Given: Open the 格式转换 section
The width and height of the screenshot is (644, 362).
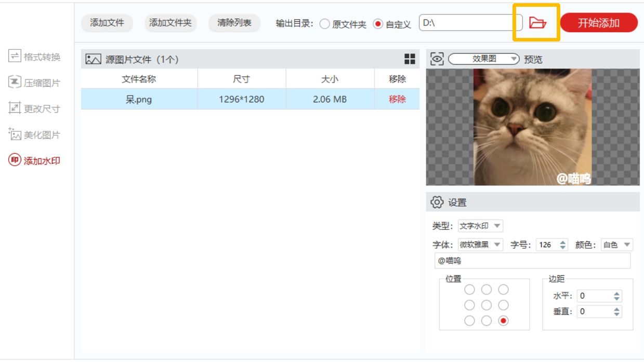Looking at the screenshot, I should pyautogui.click(x=34, y=57).
